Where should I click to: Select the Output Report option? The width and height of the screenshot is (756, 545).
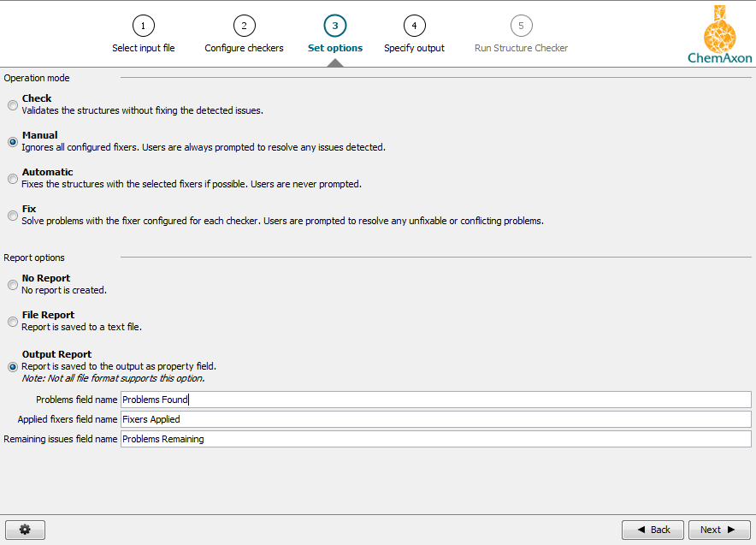(12, 366)
